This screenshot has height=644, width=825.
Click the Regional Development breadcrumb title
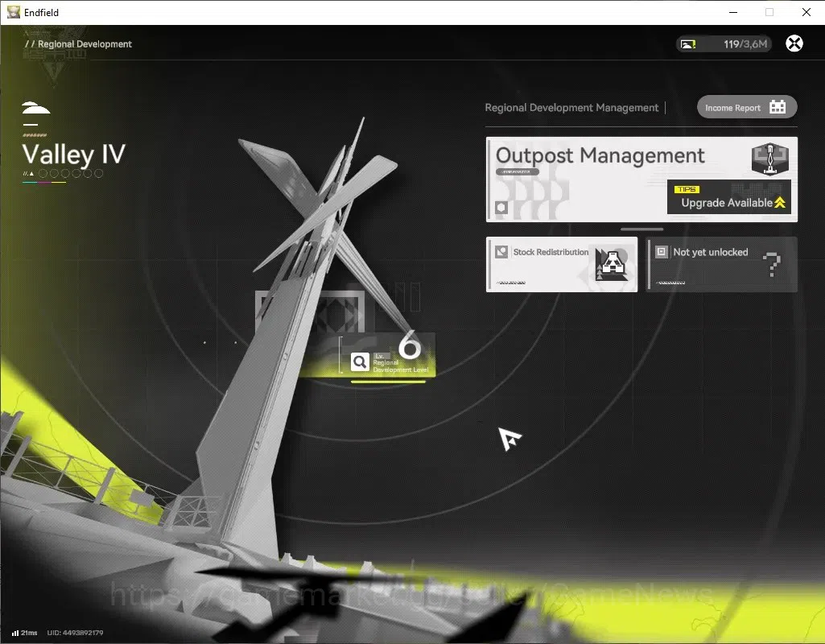(x=85, y=44)
